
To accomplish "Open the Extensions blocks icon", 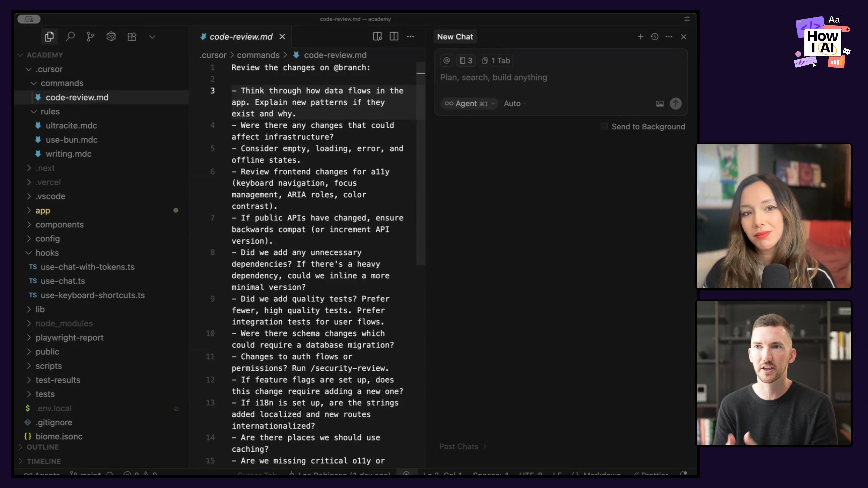I will point(132,36).
